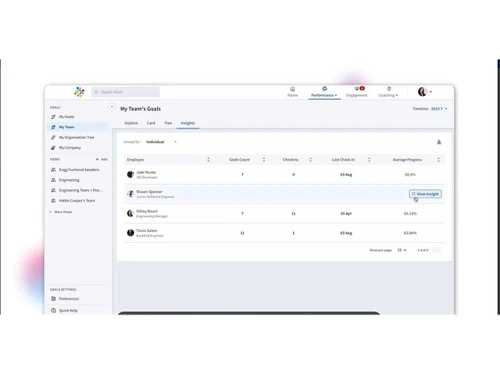Open My Goals in sidebar

66,117
